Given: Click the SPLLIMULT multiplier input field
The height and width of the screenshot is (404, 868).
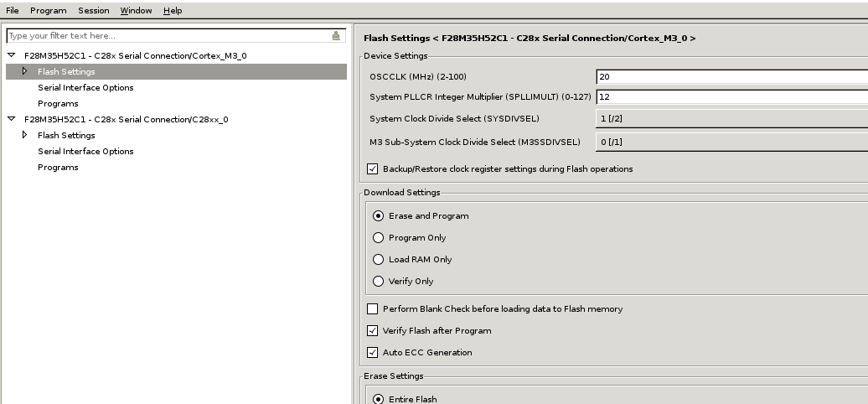Looking at the screenshot, I should pos(731,97).
